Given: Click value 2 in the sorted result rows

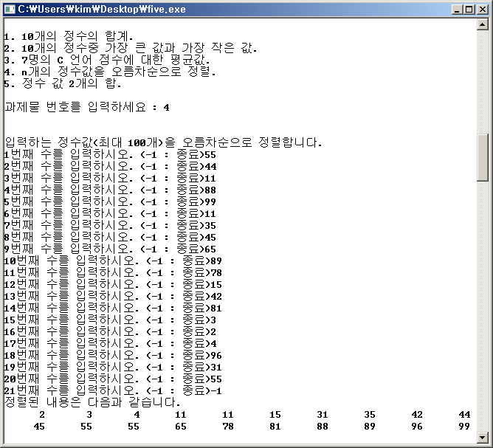Looking at the screenshot, I should pos(42,415).
